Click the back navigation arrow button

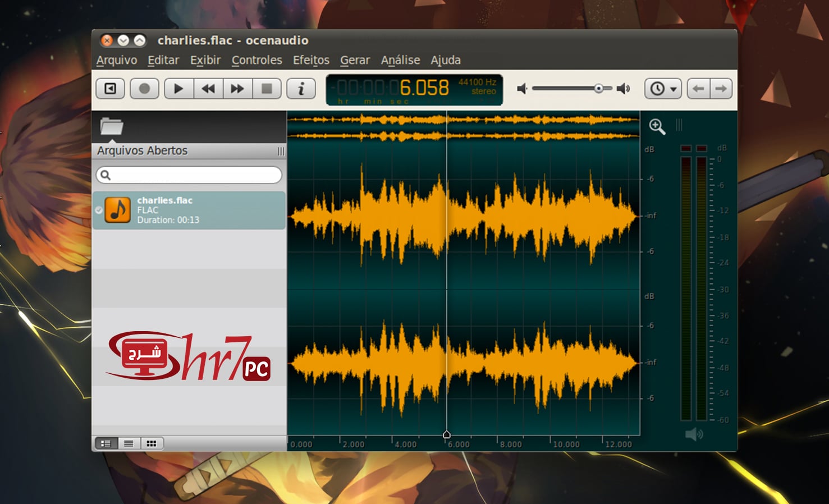pyautogui.click(x=699, y=88)
